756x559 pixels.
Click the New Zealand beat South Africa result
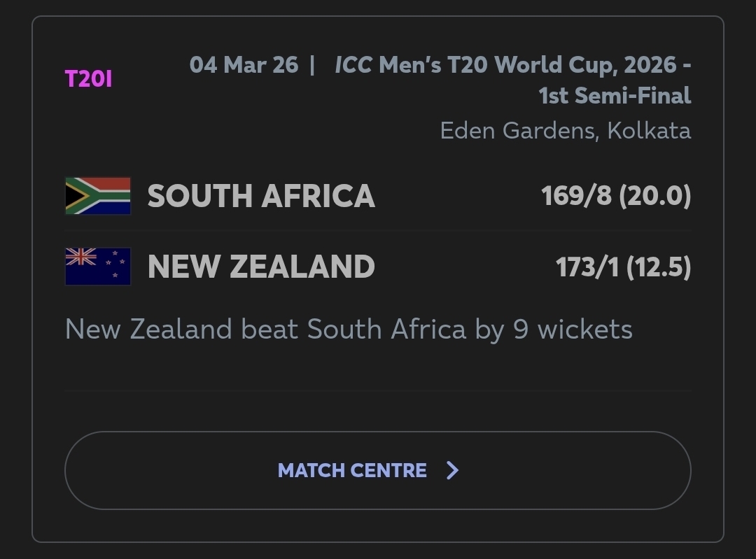[x=349, y=329]
